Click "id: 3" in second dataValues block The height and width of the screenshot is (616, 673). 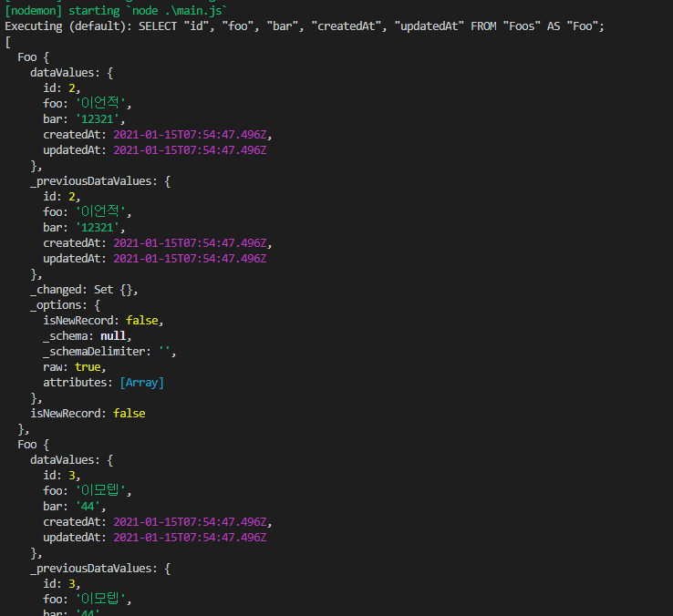tap(62, 476)
